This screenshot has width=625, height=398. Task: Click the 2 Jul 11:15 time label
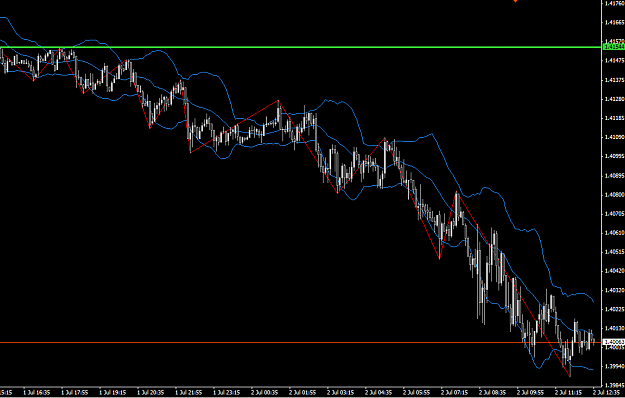pos(569,393)
